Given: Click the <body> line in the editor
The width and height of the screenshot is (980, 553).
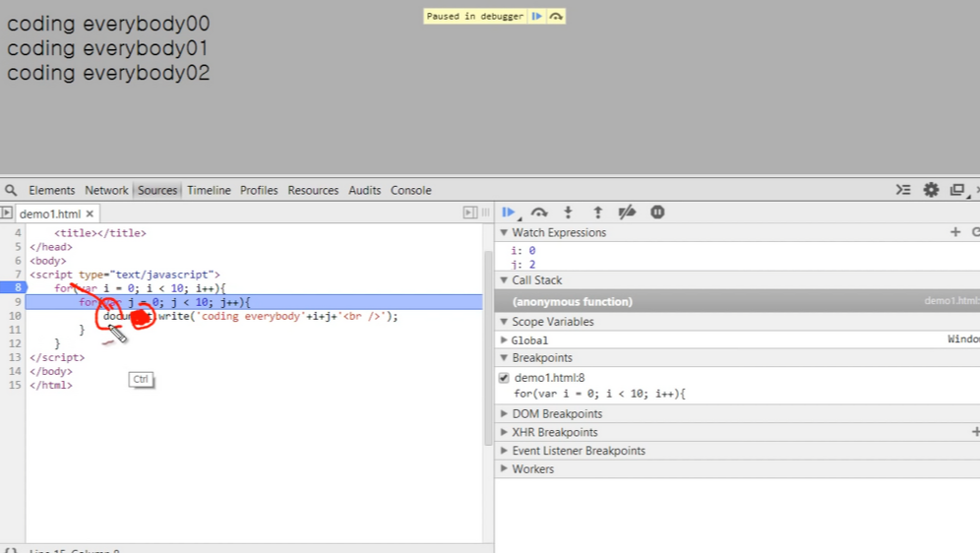Looking at the screenshot, I should pyautogui.click(x=47, y=261).
